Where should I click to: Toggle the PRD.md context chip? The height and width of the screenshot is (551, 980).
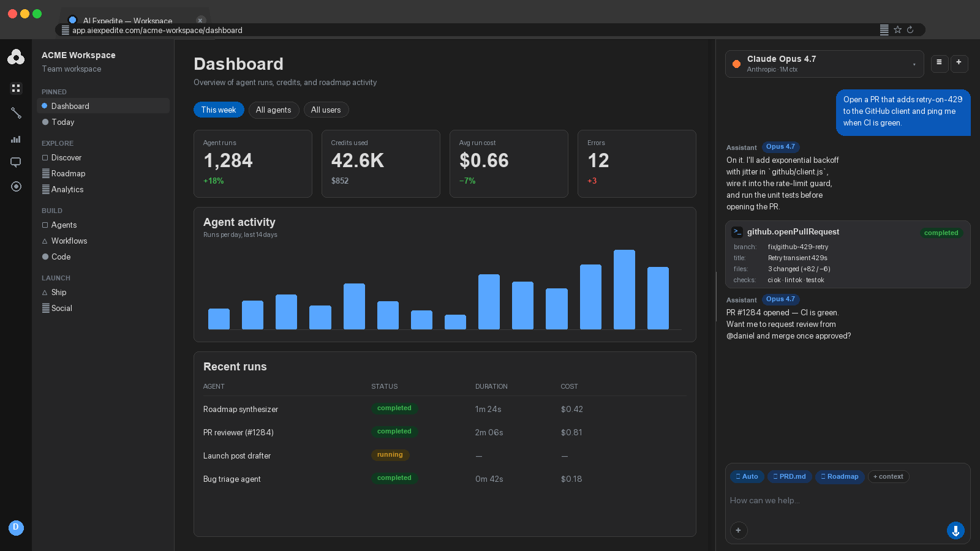pyautogui.click(x=790, y=476)
